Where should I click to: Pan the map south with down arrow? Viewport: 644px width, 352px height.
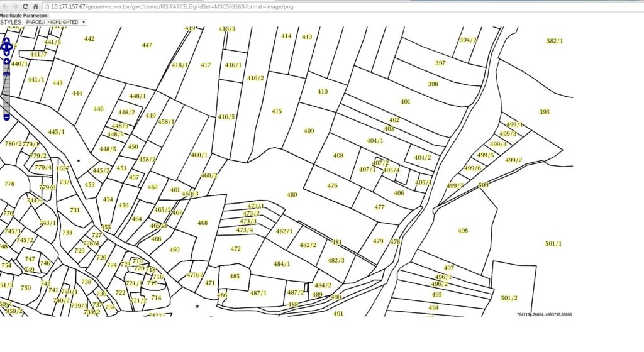coord(6,52)
